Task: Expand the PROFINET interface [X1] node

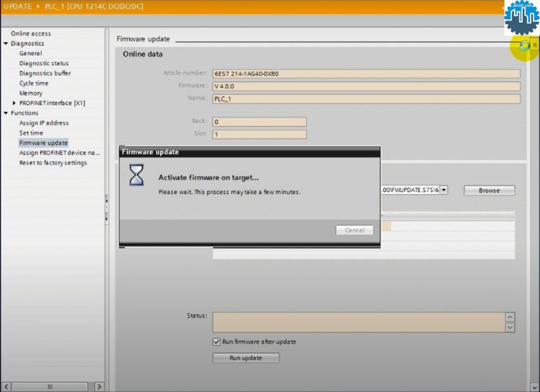Action: (14, 103)
